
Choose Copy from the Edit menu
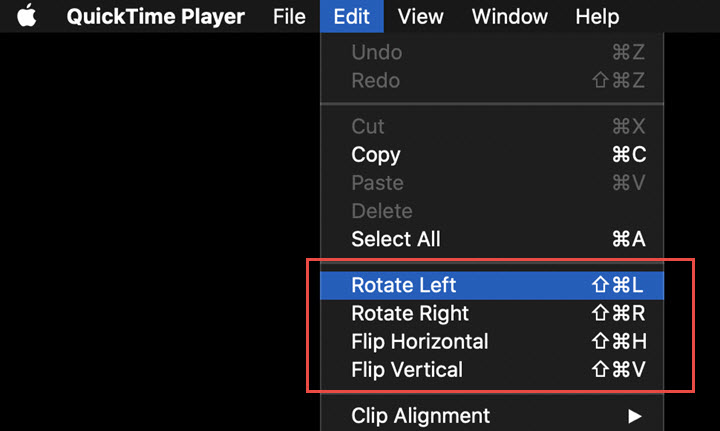[x=376, y=155]
